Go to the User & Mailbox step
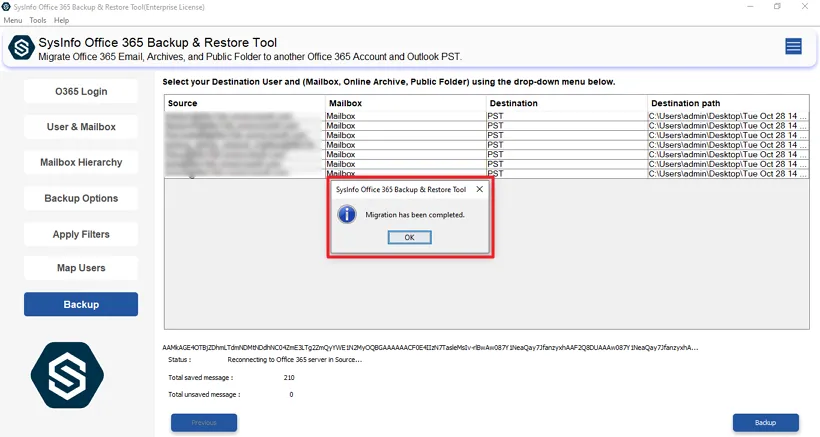Screen dimensions: 820x437 [x=81, y=127]
